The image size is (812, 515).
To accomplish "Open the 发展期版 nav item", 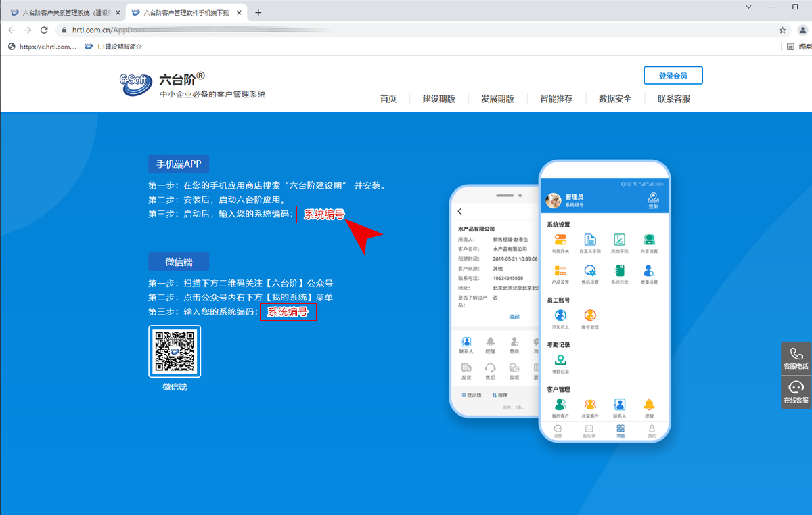I will point(498,99).
